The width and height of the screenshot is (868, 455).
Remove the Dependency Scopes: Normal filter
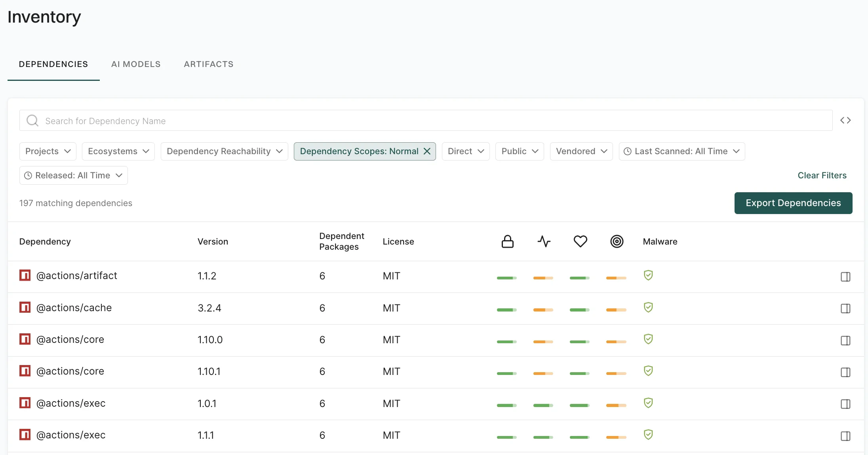pos(427,151)
